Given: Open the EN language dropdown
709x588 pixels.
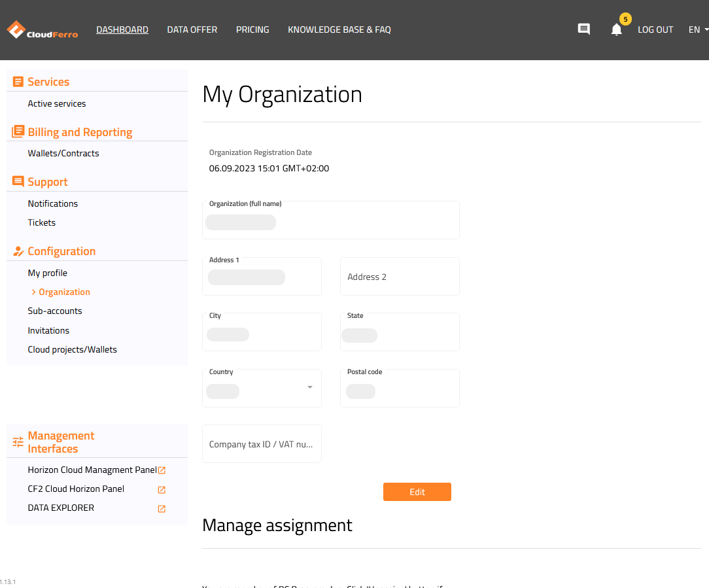Looking at the screenshot, I should [x=696, y=29].
